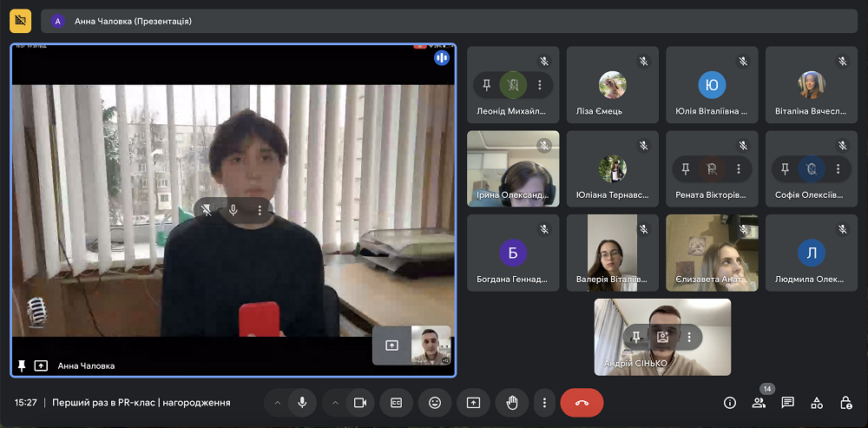Show the participants list
Viewport: 868px width, 428px height.
[x=759, y=403]
